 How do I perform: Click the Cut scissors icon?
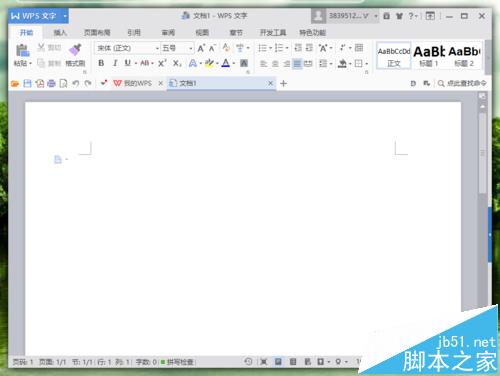41,47
